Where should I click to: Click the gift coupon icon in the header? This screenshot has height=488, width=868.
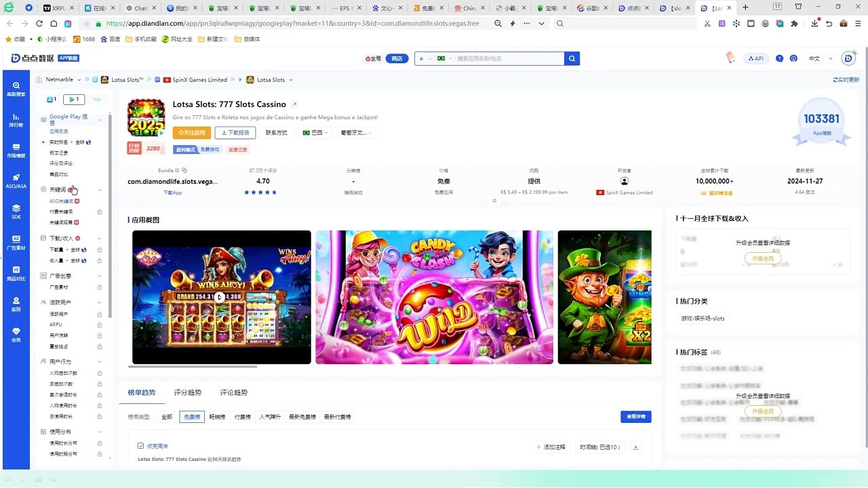tap(730, 58)
